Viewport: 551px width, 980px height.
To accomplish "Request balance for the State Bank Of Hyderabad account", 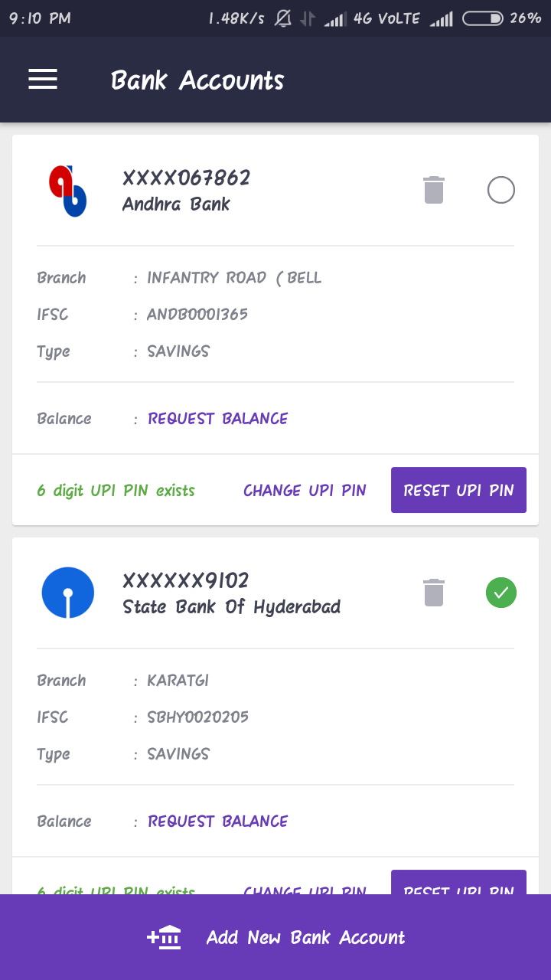I will (218, 822).
